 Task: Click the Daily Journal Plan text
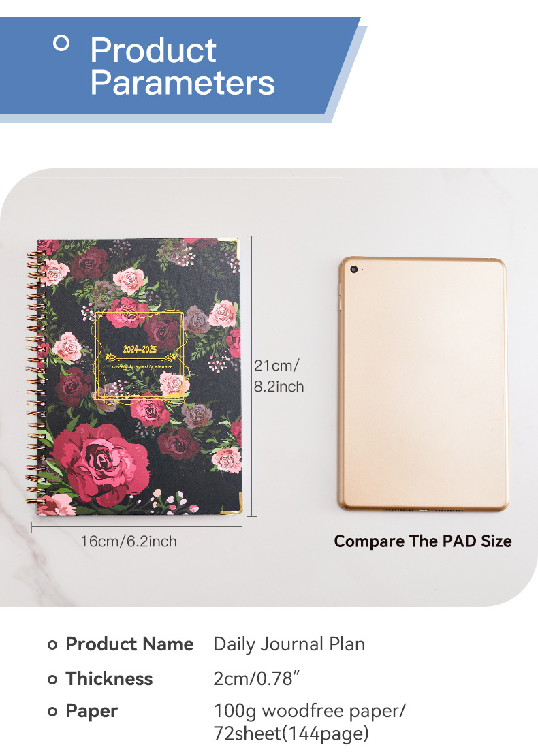289,644
